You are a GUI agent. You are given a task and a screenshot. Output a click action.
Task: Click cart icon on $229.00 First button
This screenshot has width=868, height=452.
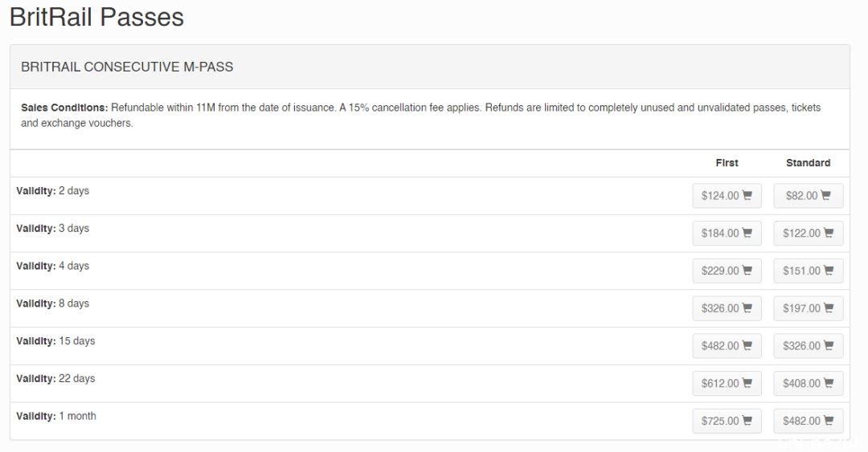pos(747,271)
